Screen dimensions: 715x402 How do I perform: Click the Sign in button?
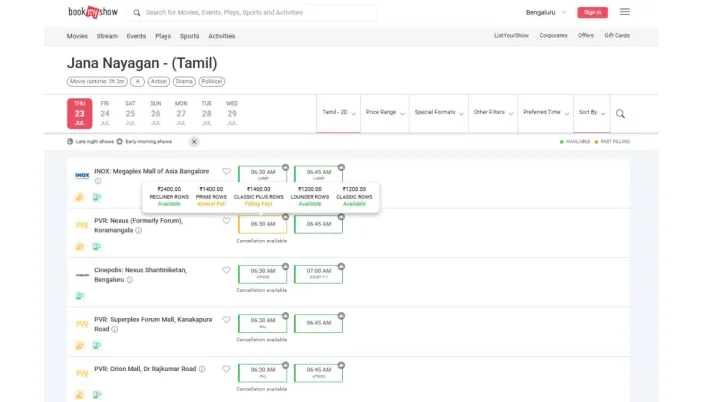(592, 12)
